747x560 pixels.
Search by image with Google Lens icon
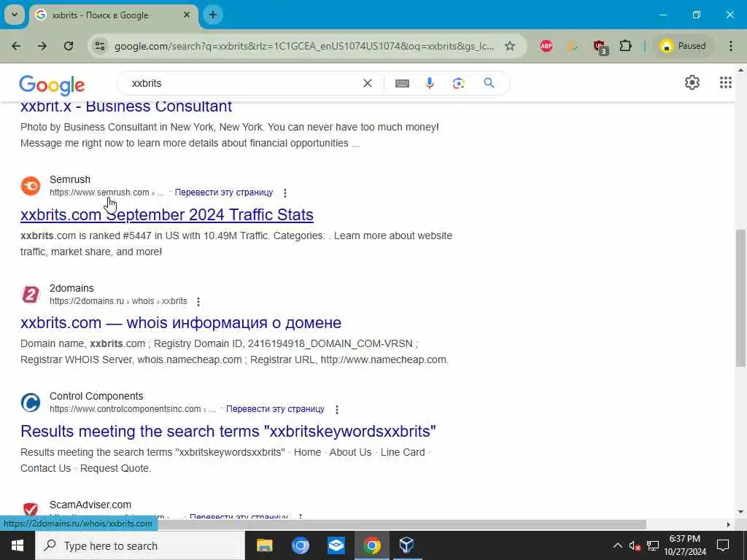coord(458,83)
